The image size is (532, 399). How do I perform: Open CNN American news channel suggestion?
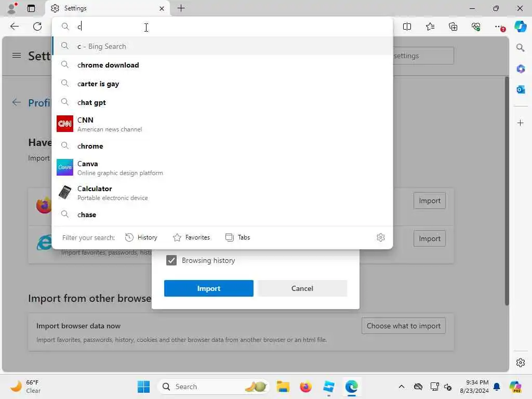(x=222, y=124)
